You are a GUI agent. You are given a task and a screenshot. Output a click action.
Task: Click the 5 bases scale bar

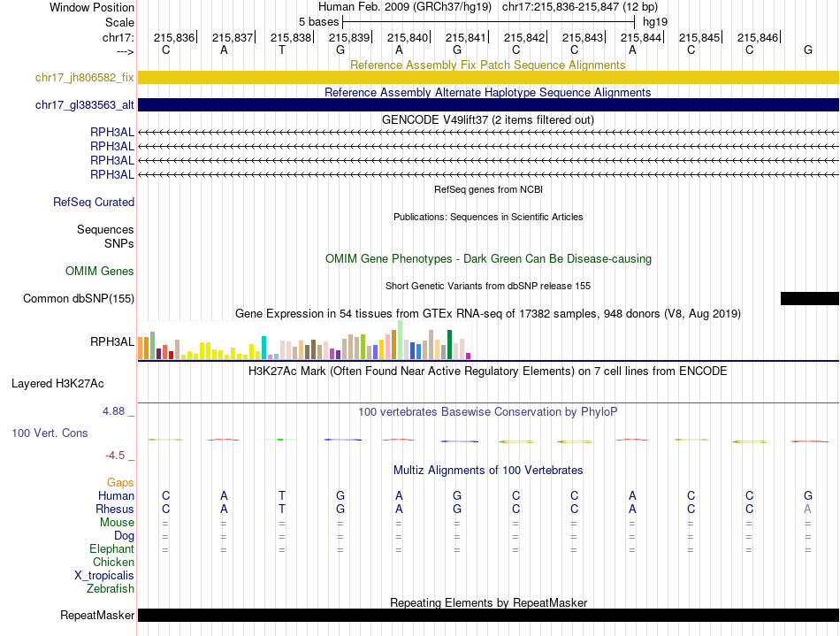pyautogui.click(x=489, y=22)
